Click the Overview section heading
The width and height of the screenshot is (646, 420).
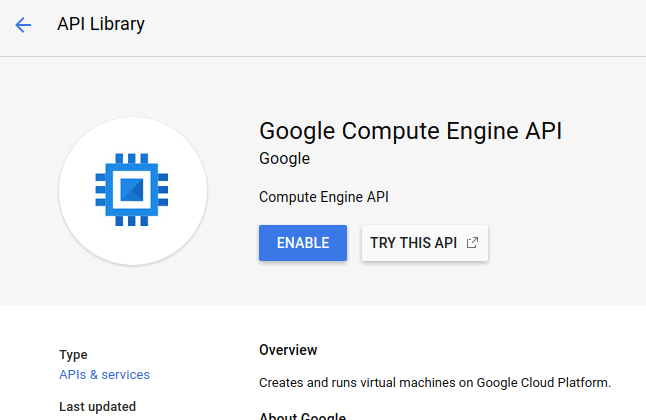pos(288,350)
